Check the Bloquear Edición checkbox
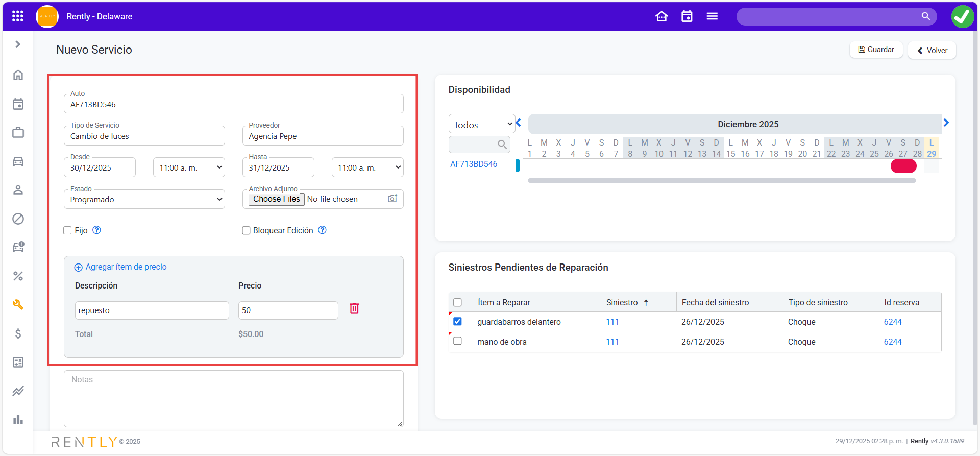Viewport: 980px width, 456px height. click(246, 230)
